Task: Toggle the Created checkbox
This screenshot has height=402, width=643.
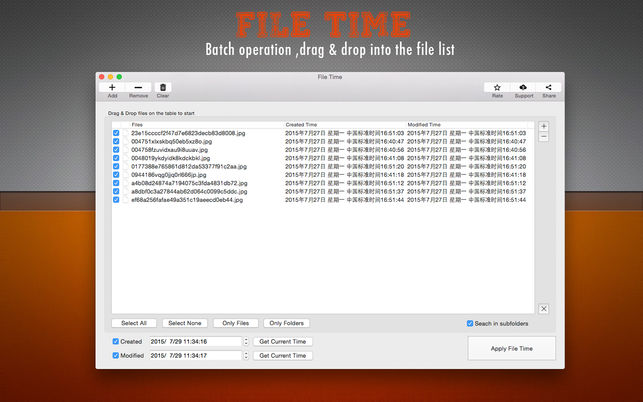Action: click(116, 341)
